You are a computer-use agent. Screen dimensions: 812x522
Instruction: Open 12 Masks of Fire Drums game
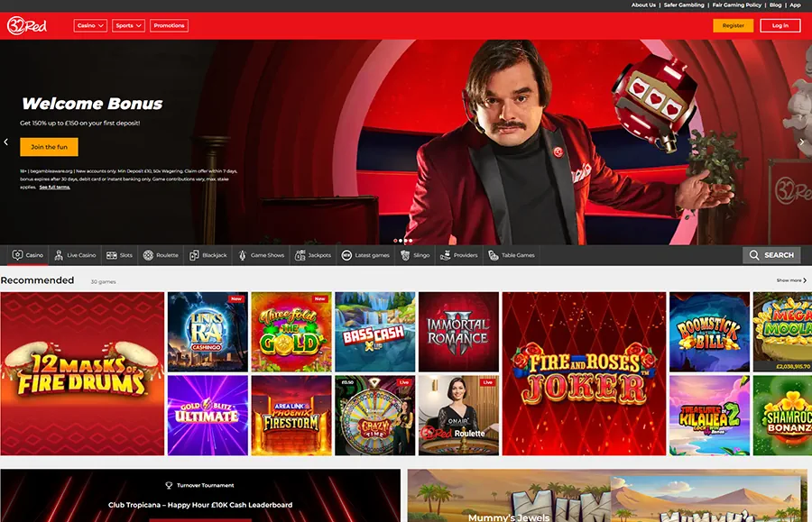point(82,373)
